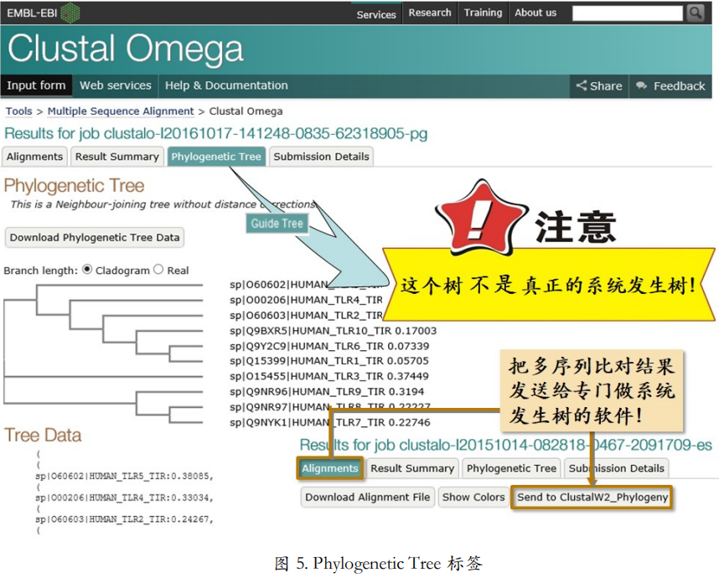Open the Services menu
This screenshot has width=719, height=588.
(x=376, y=14)
